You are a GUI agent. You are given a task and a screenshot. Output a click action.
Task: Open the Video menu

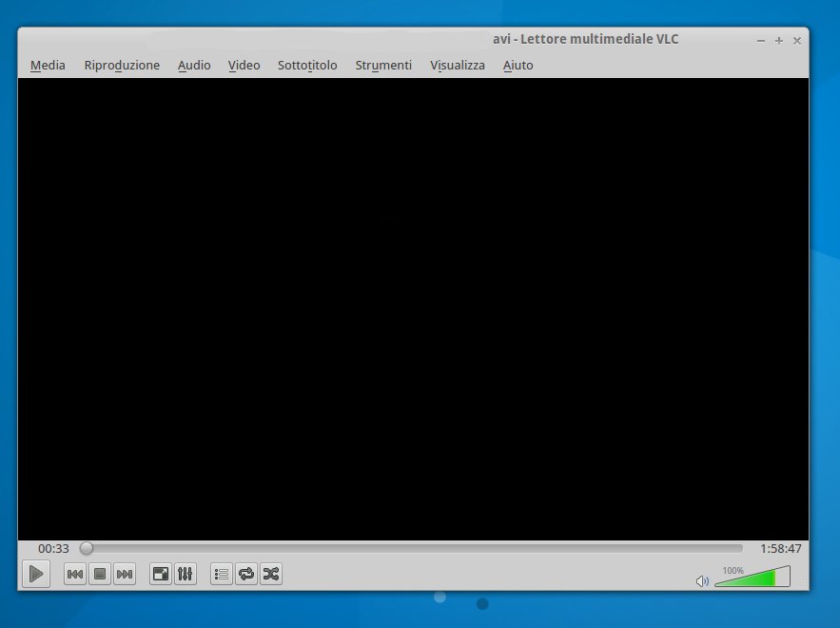(244, 65)
